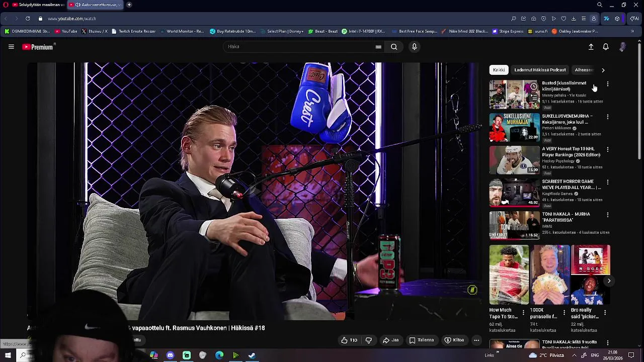Open the YouTube hamburger guide menu

tap(11, 47)
